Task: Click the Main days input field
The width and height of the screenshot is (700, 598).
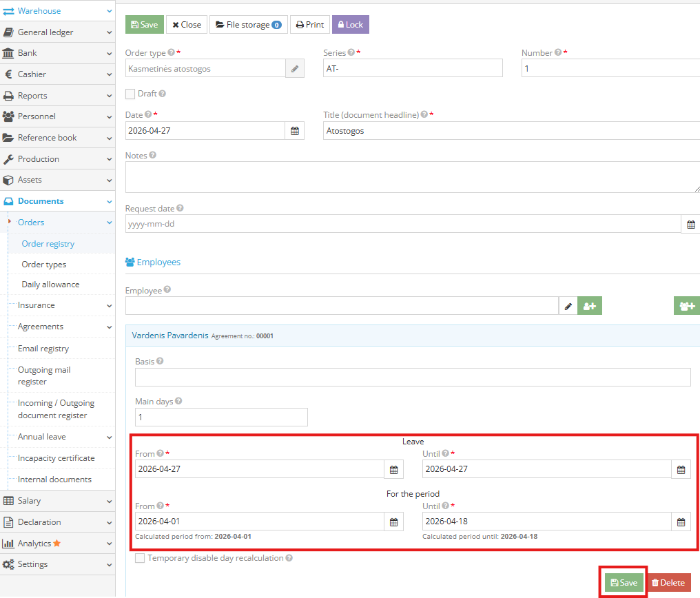Action: (221, 417)
